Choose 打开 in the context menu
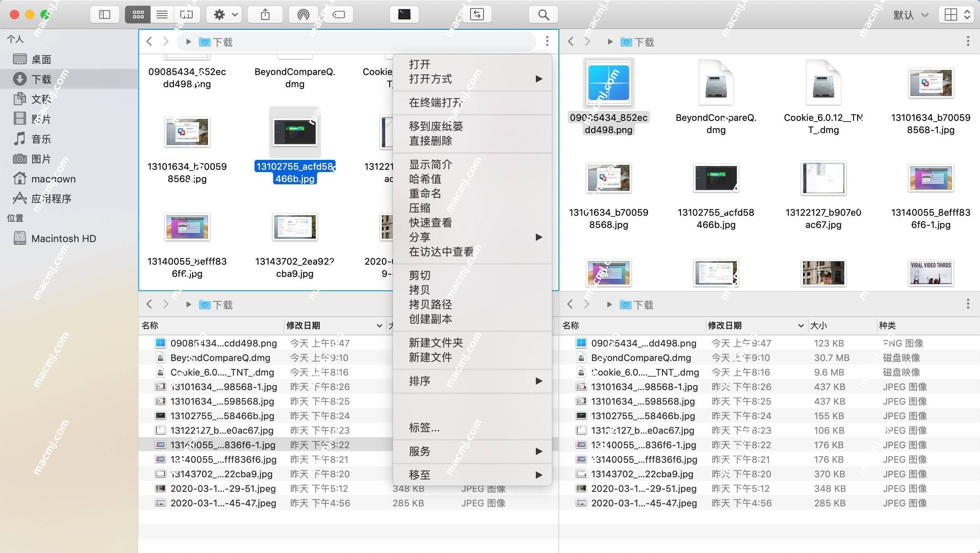Image resolution: width=980 pixels, height=553 pixels. (x=472, y=64)
